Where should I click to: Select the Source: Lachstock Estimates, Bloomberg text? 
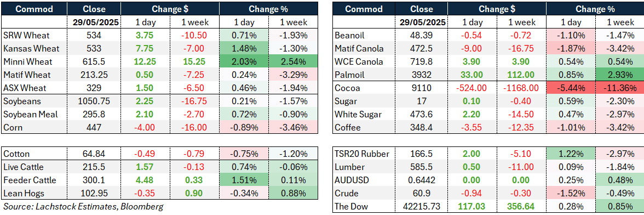tap(83, 207)
